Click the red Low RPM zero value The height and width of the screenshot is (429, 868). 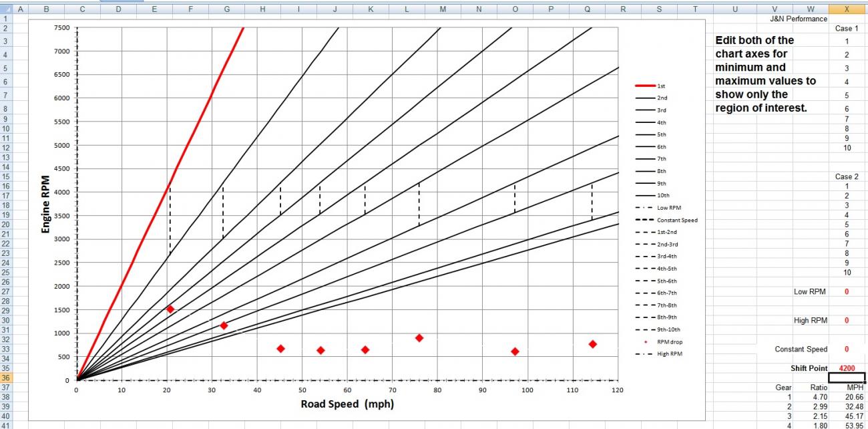point(847,291)
